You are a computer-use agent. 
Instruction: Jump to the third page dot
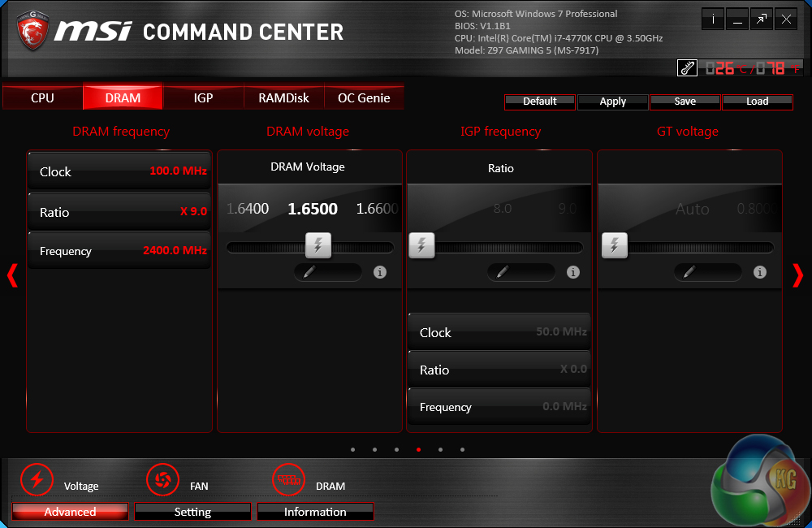pyautogui.click(x=396, y=450)
